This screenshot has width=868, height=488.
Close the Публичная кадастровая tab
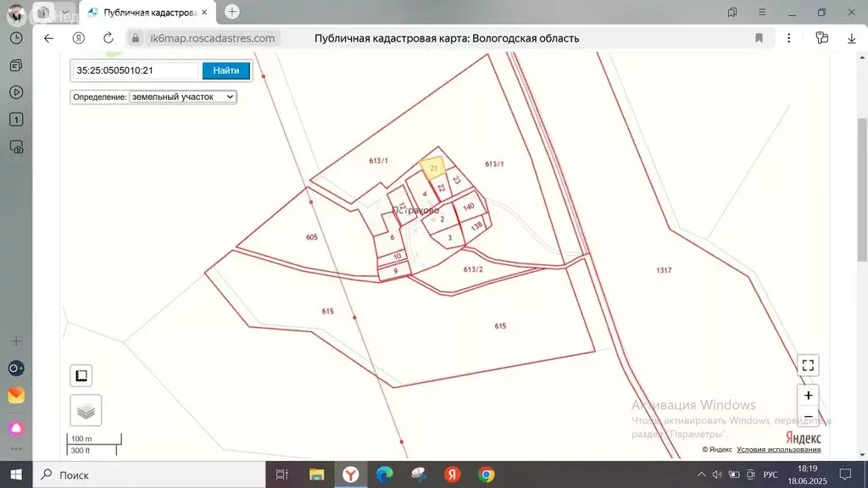click(204, 12)
